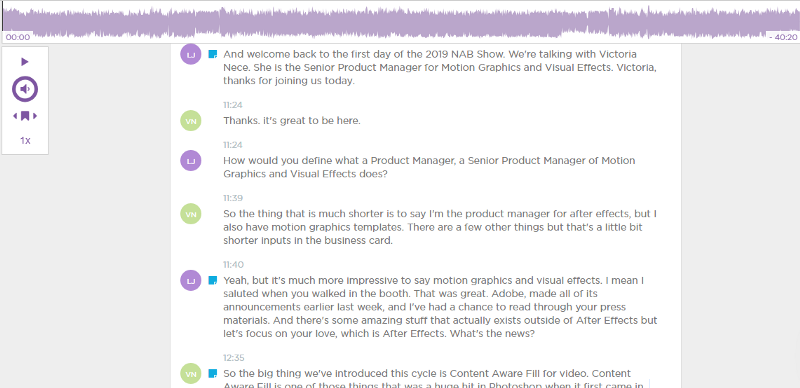
Task: Play the audio recording
Action: tap(24, 62)
